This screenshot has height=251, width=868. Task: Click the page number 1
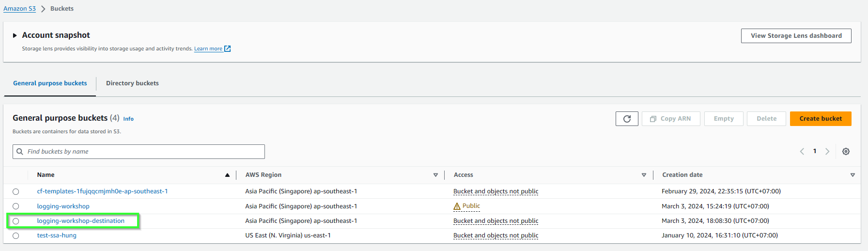pos(815,151)
